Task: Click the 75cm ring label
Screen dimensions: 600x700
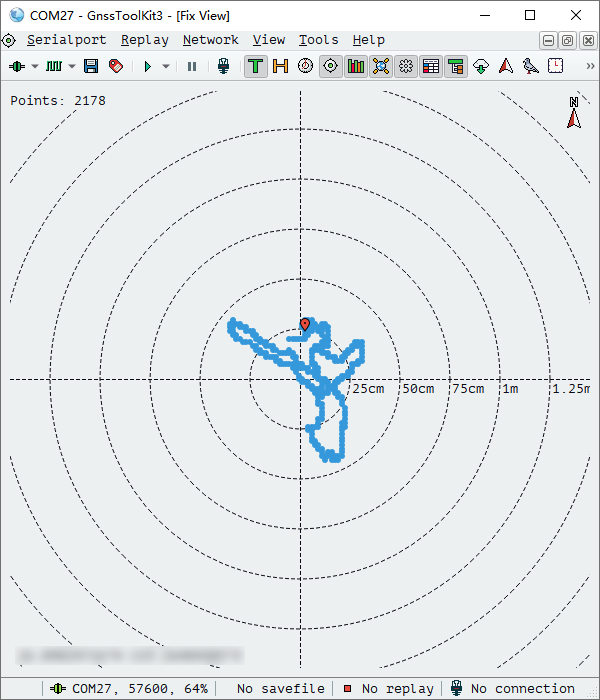Action: click(468, 389)
